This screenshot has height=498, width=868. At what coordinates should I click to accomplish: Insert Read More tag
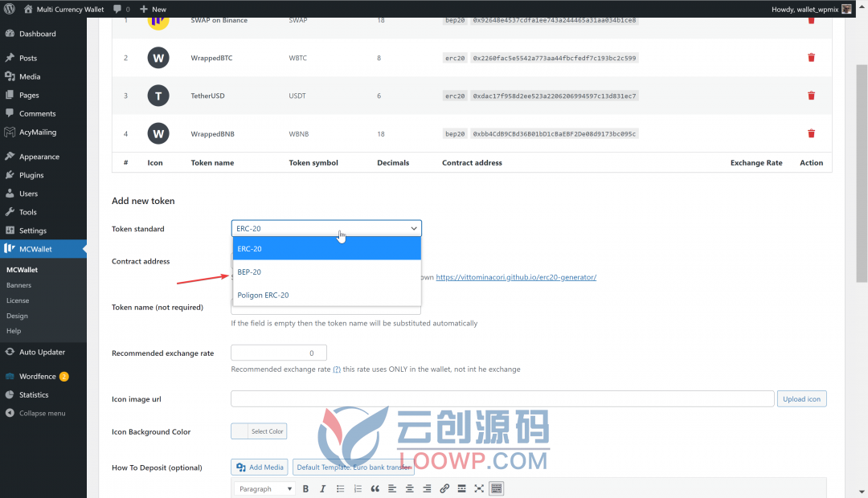[x=461, y=488]
